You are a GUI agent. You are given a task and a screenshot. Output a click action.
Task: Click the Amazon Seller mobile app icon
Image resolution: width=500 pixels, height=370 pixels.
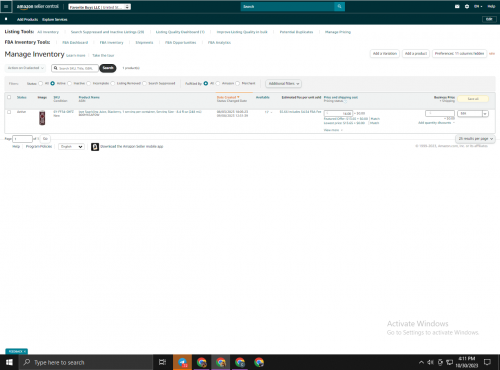point(95,147)
